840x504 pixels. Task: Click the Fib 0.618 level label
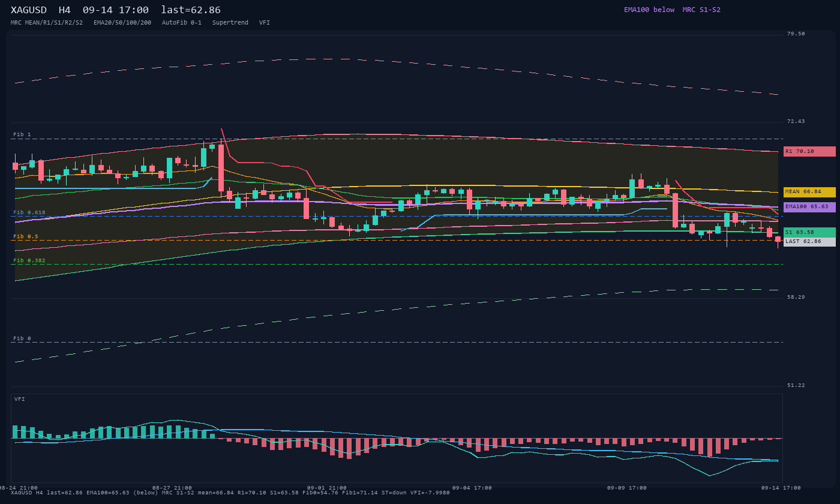[x=29, y=212]
